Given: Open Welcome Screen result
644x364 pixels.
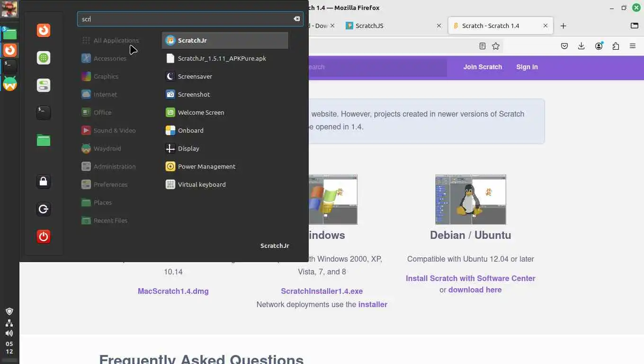Looking at the screenshot, I should click(225, 112).
